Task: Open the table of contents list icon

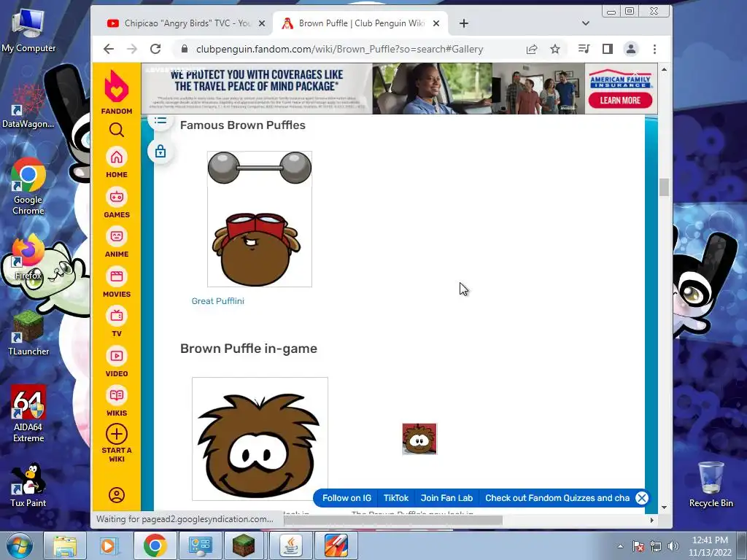Action: [160, 120]
